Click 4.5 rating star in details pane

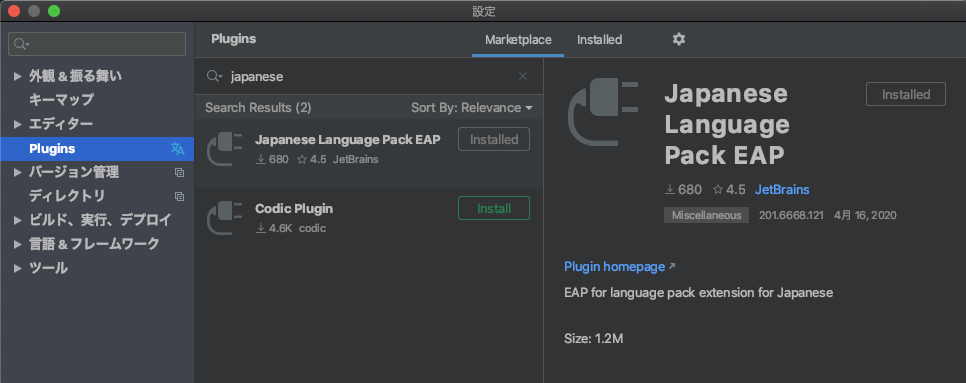pyautogui.click(x=718, y=190)
